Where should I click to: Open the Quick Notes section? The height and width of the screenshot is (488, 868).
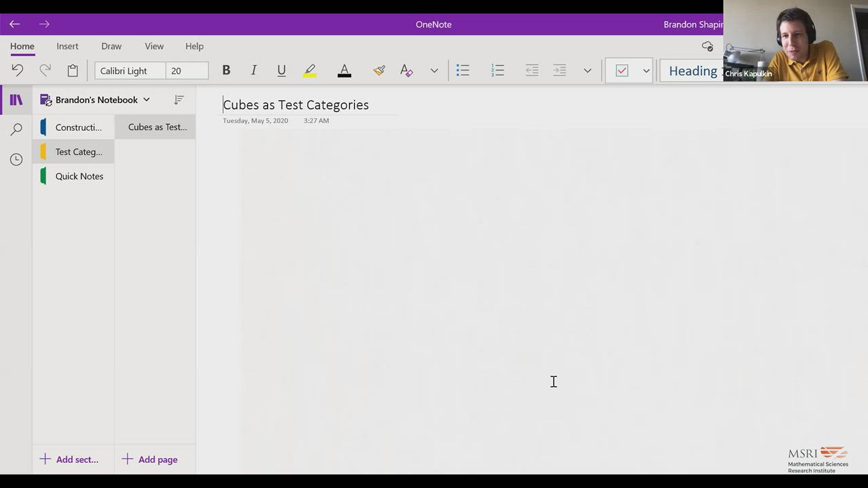pos(73,176)
